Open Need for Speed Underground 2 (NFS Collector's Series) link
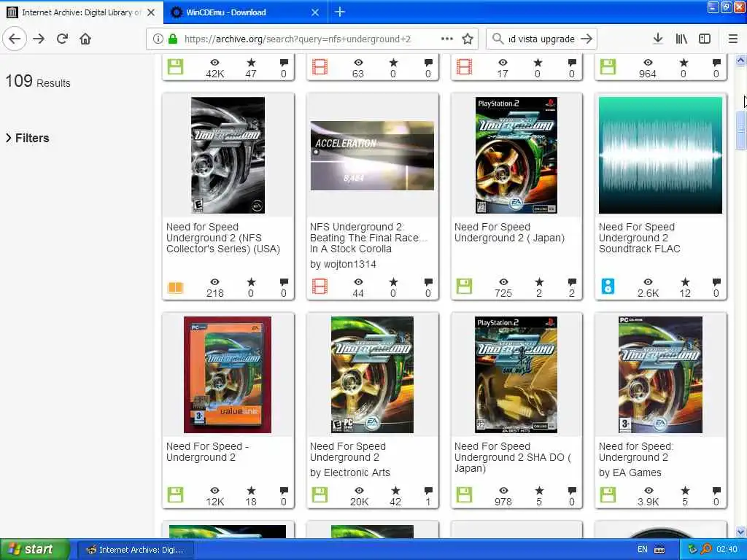 pyautogui.click(x=223, y=238)
